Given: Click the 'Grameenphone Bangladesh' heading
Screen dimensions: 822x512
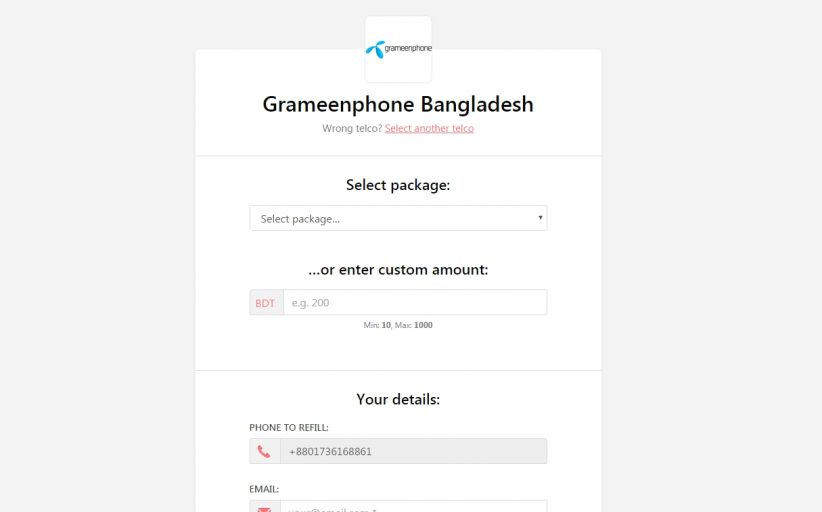Looking at the screenshot, I should click(x=398, y=104).
